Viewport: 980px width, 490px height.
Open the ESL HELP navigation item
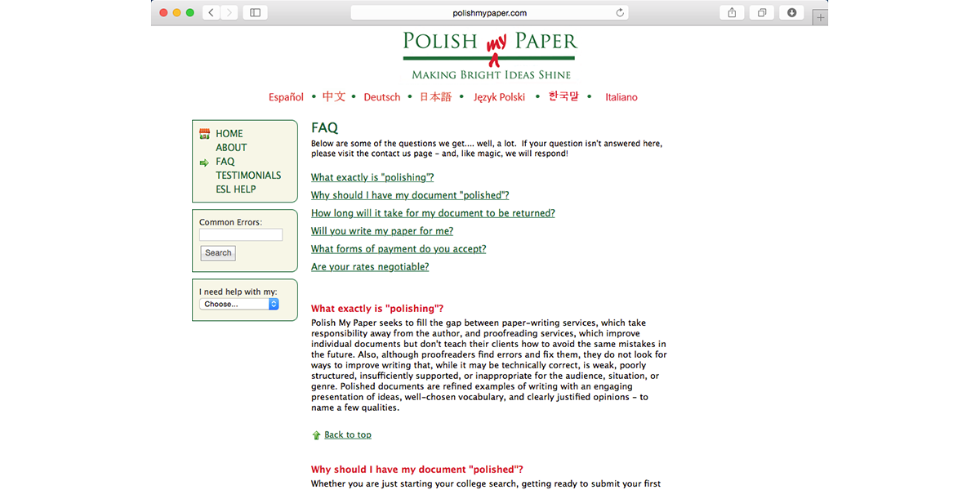coord(236,189)
